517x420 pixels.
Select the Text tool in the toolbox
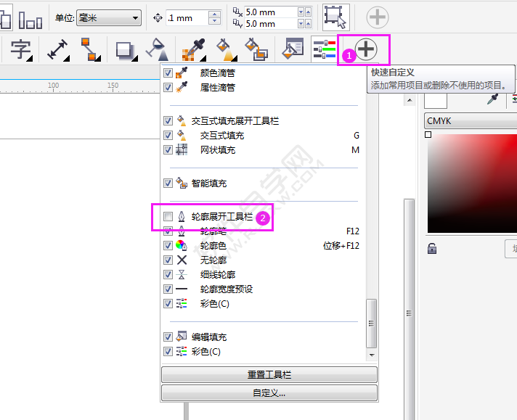(20, 49)
